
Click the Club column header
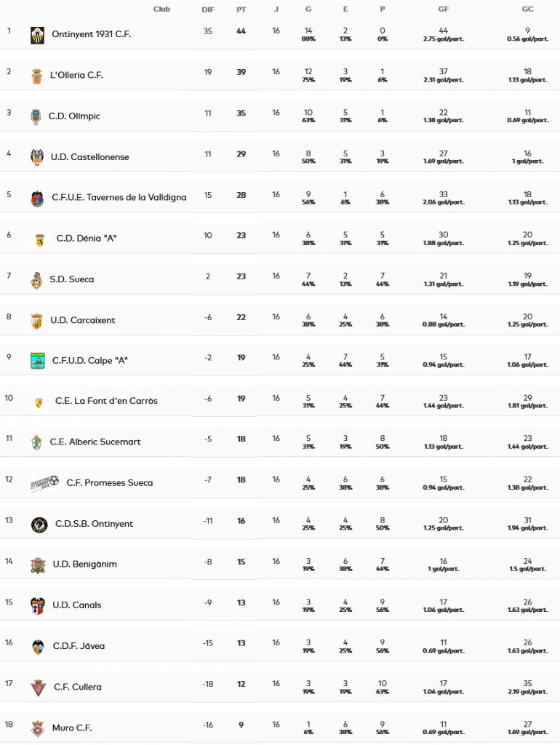pos(161,9)
